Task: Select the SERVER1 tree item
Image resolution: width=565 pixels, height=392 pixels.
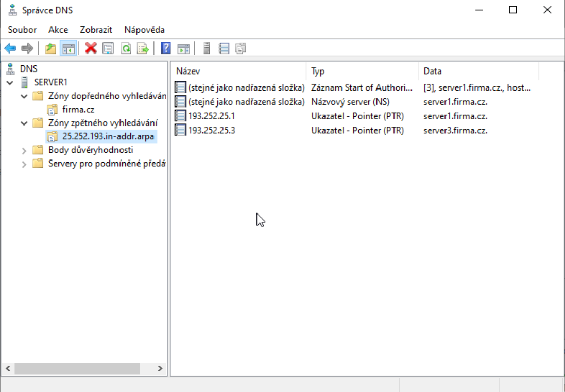Action: [51, 82]
